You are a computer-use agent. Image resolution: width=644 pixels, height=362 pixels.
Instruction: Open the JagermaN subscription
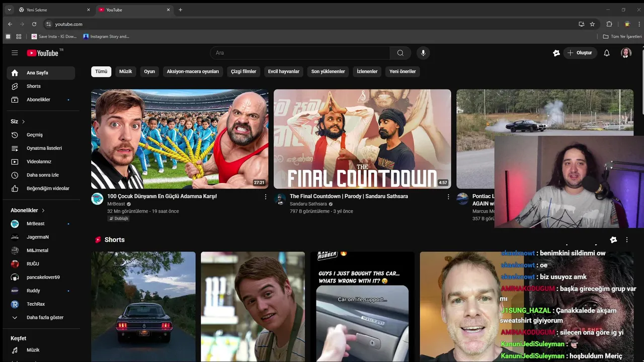[x=41, y=237]
